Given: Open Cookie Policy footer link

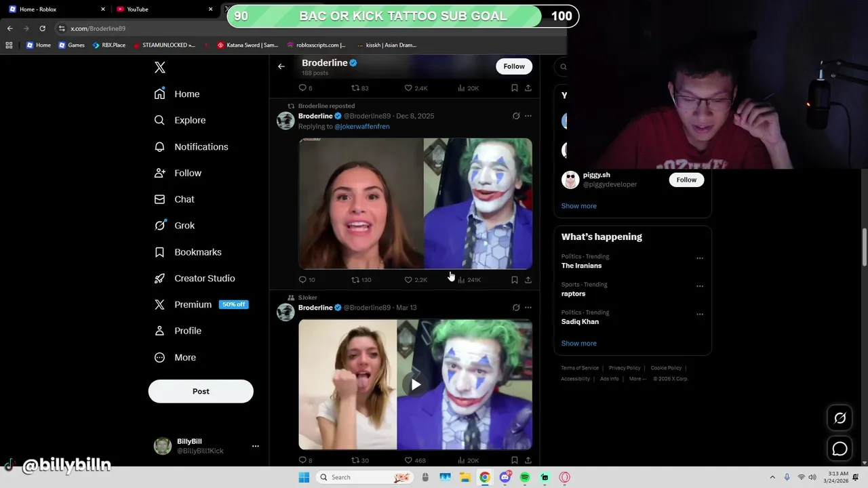Looking at the screenshot, I should pyautogui.click(x=666, y=368).
